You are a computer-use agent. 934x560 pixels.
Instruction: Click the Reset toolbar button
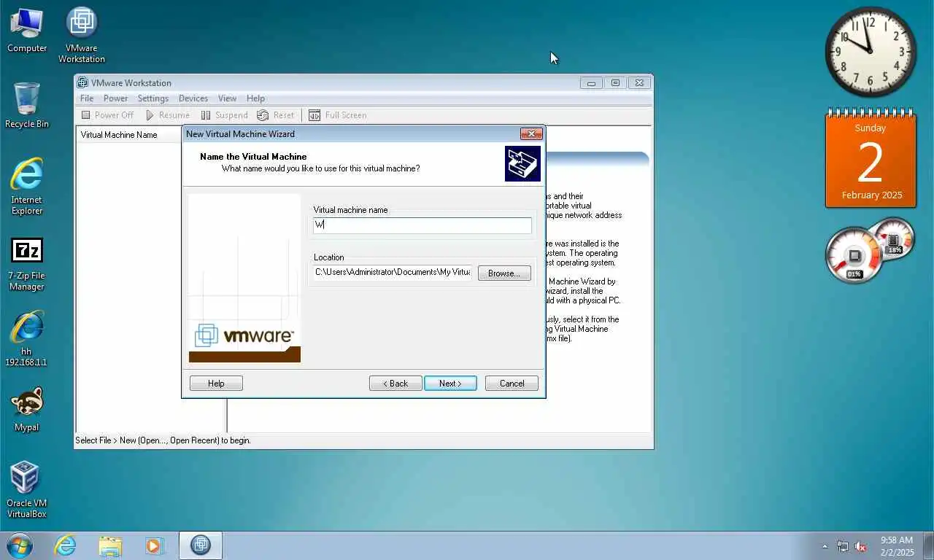pyautogui.click(x=276, y=115)
